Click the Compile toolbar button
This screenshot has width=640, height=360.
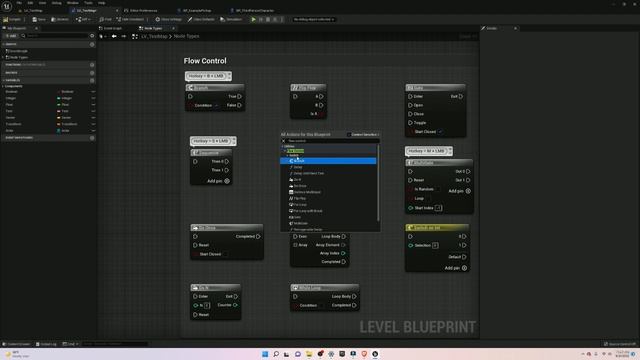pyautogui.click(x=12, y=19)
